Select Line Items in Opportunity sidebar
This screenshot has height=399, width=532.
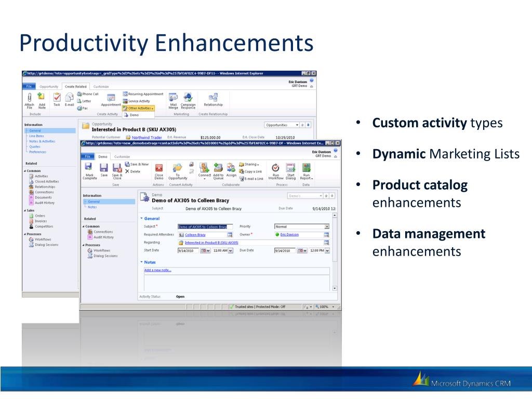36,136
